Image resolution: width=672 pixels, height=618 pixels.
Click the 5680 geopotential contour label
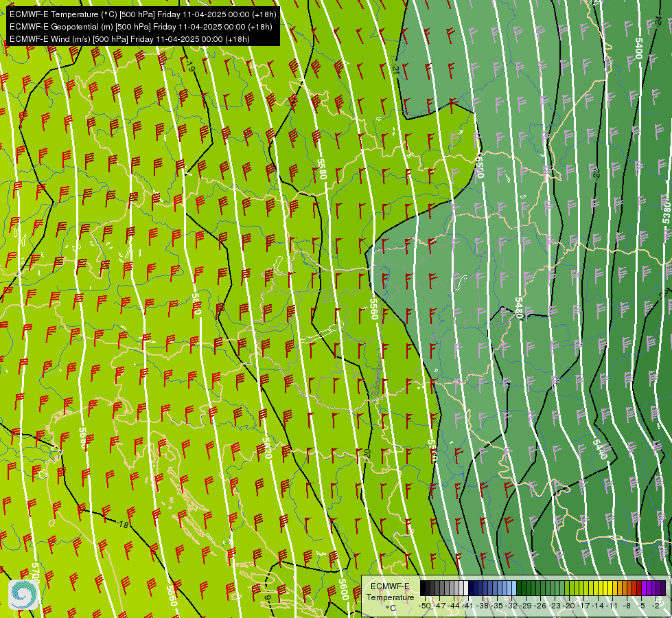pos(83,438)
